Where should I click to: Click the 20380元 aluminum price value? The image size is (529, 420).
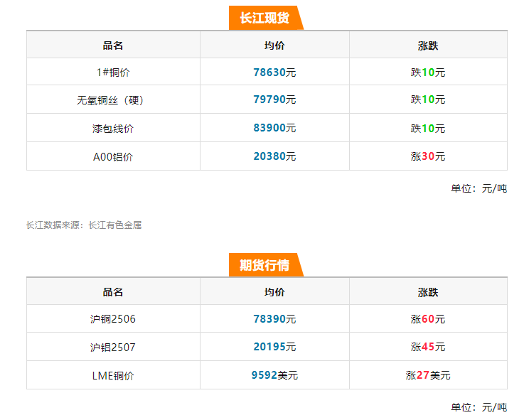click(x=274, y=156)
